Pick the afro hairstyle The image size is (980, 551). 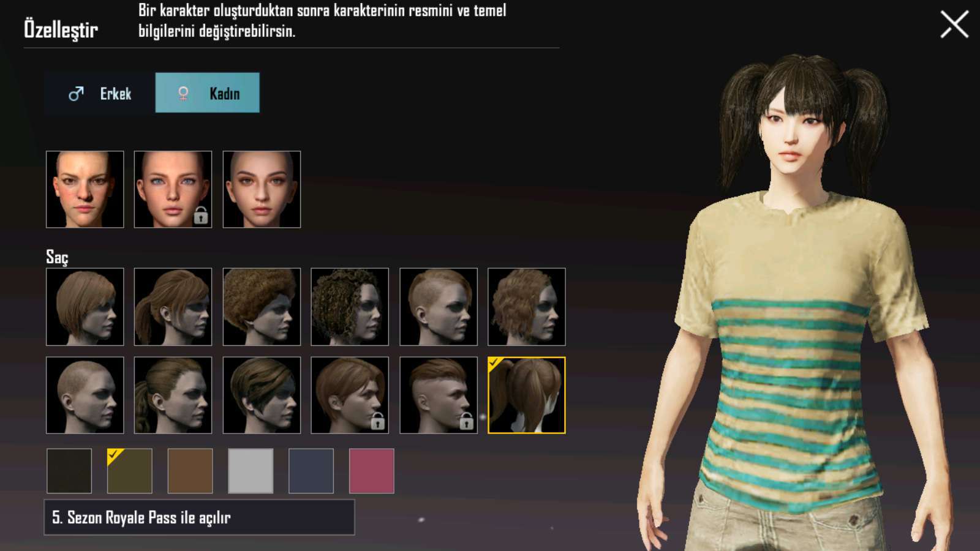click(x=262, y=307)
